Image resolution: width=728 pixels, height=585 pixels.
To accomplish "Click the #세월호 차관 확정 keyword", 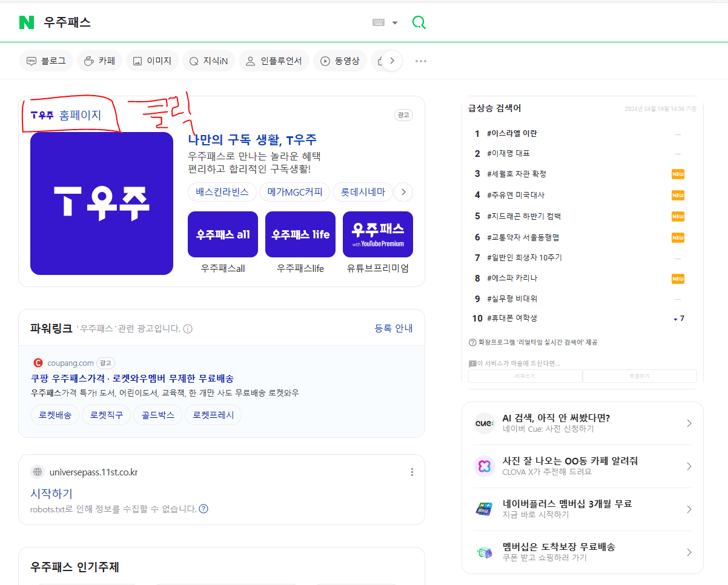I will click(516, 174).
